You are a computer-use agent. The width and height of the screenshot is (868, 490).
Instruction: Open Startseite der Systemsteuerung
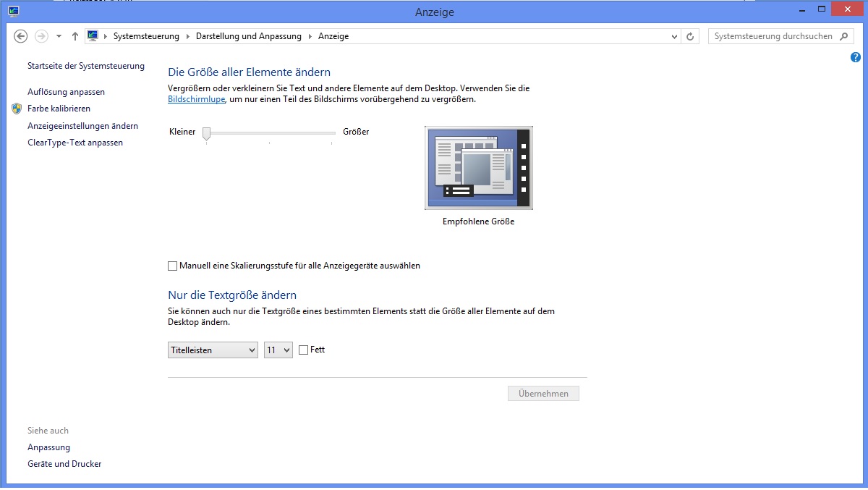tap(86, 66)
